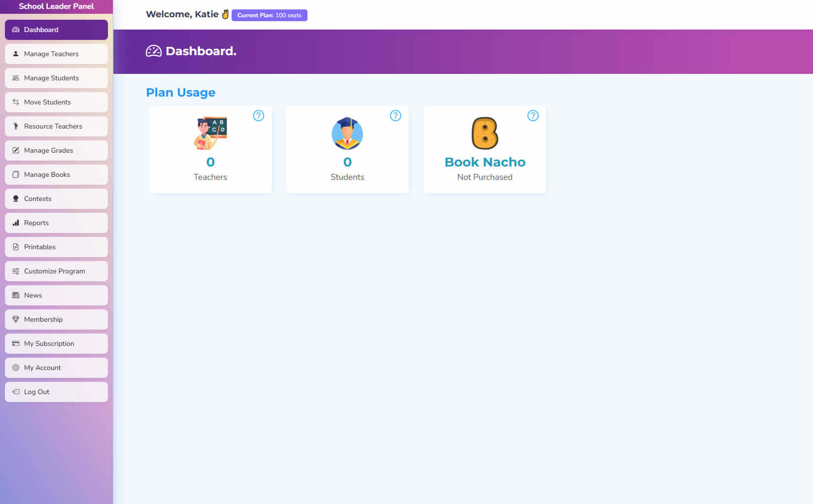This screenshot has width=813, height=504.
Task: Open Manage Teachers in sidebar
Action: pyautogui.click(x=56, y=54)
